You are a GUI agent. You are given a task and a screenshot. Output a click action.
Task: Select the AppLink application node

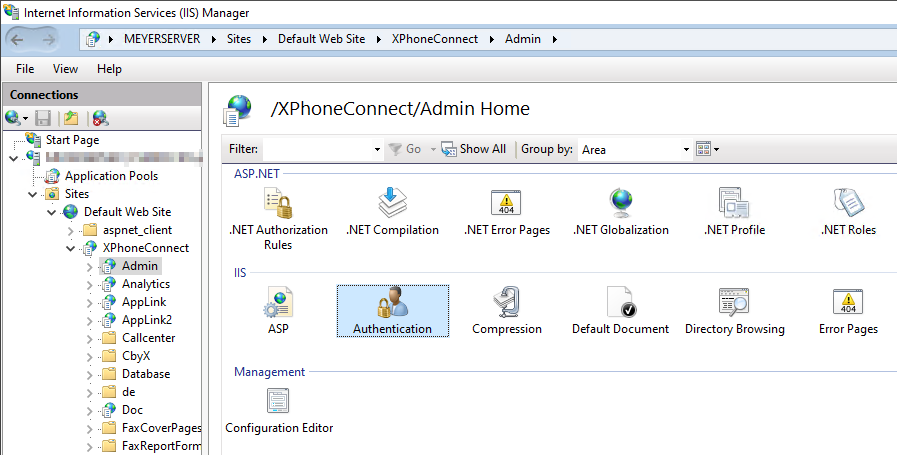(144, 302)
